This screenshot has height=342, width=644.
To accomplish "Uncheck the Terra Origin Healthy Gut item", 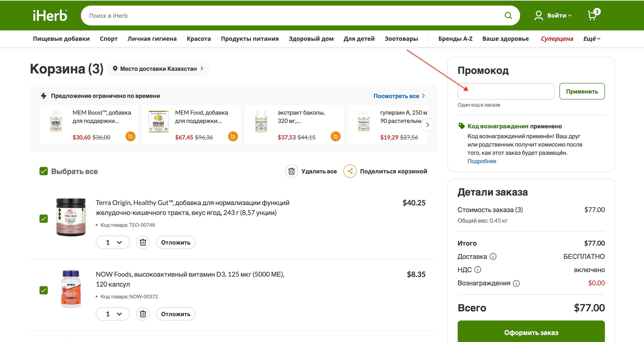I will [x=44, y=219].
